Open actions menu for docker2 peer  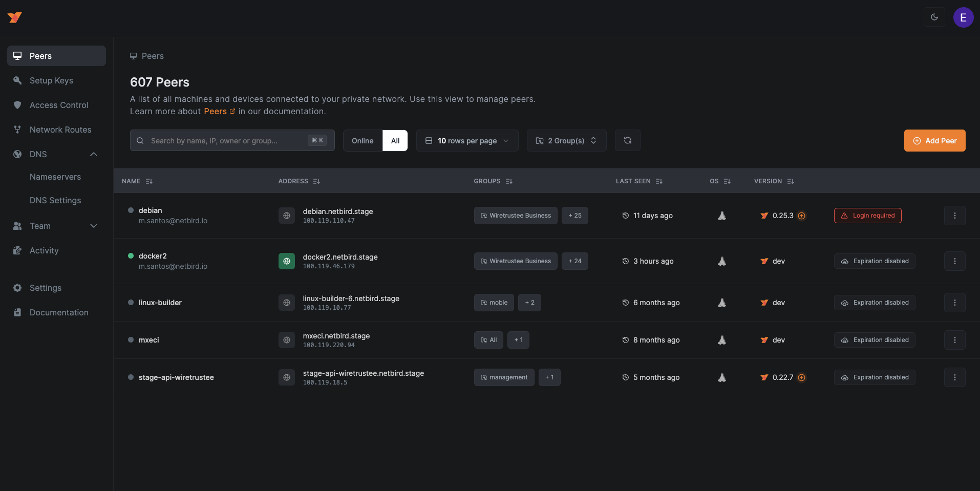pyautogui.click(x=955, y=261)
